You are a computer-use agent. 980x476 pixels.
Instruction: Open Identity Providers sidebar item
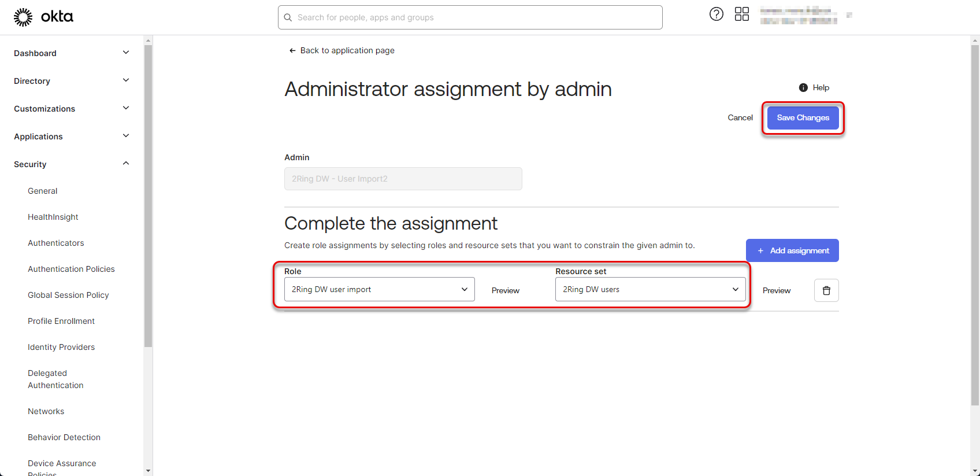(x=61, y=347)
